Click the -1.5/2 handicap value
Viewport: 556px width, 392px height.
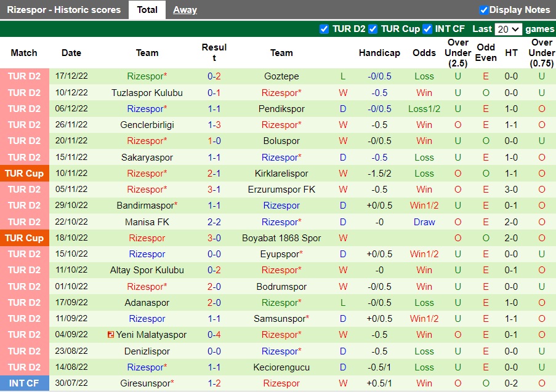379,174
